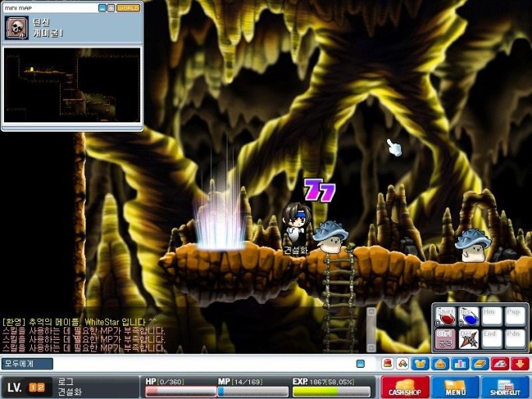Image resolution: width=532 pixels, height=399 pixels.
Task: Click the skull dungeon icon in the mini map
Action: [x=16, y=27]
